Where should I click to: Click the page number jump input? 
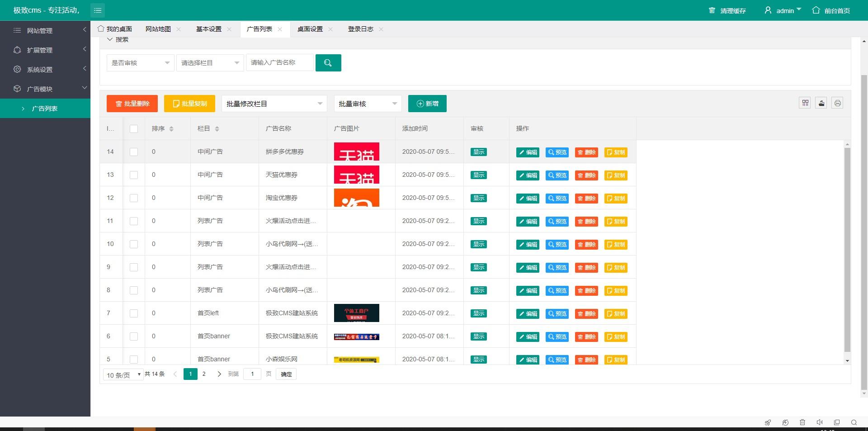pos(252,374)
